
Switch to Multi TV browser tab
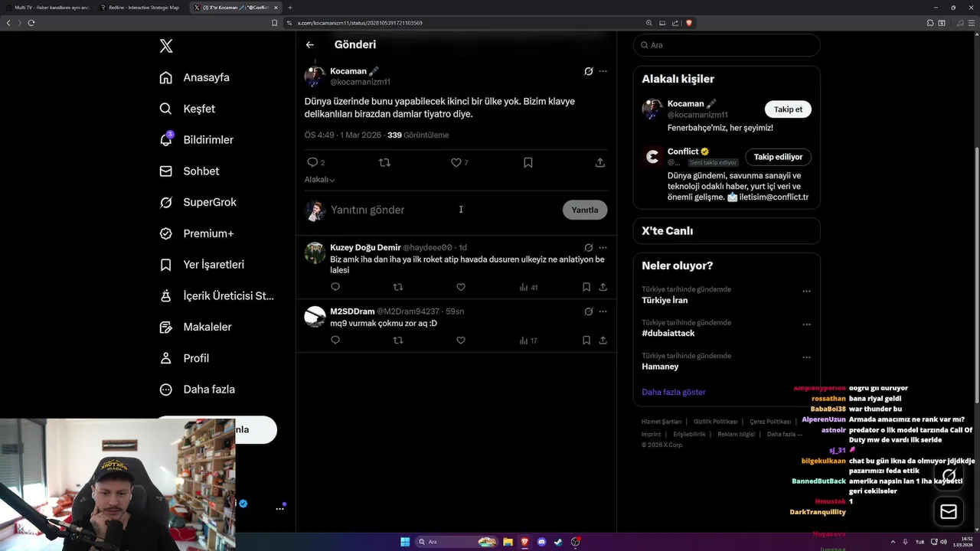[x=47, y=8]
